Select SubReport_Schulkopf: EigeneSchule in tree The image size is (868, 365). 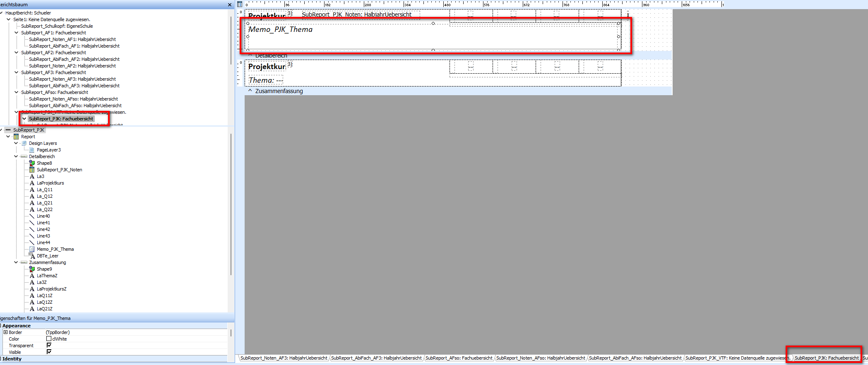point(57,26)
